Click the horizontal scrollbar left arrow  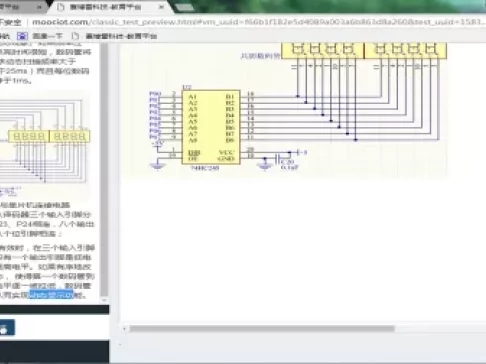pos(124,329)
